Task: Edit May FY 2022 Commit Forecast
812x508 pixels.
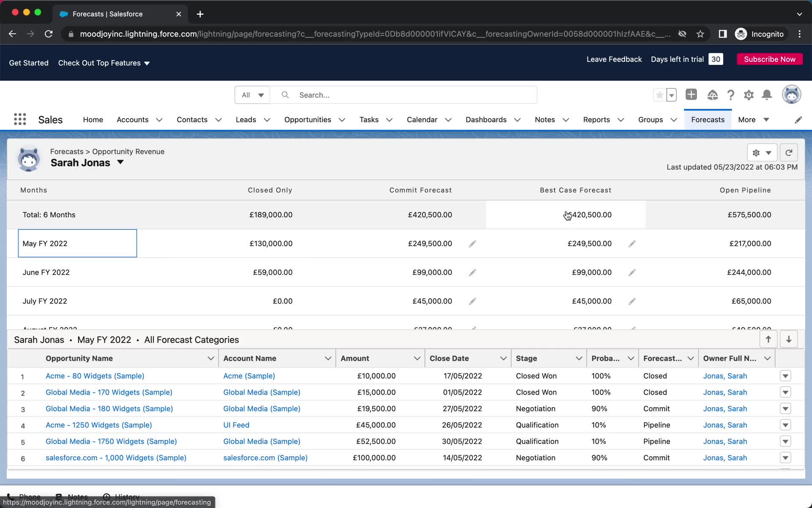Action: (472, 243)
